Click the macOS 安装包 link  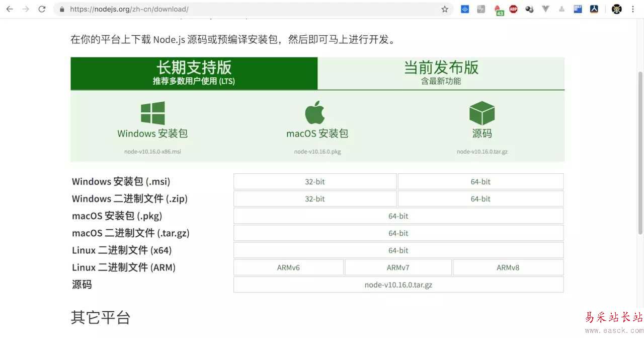[317, 133]
